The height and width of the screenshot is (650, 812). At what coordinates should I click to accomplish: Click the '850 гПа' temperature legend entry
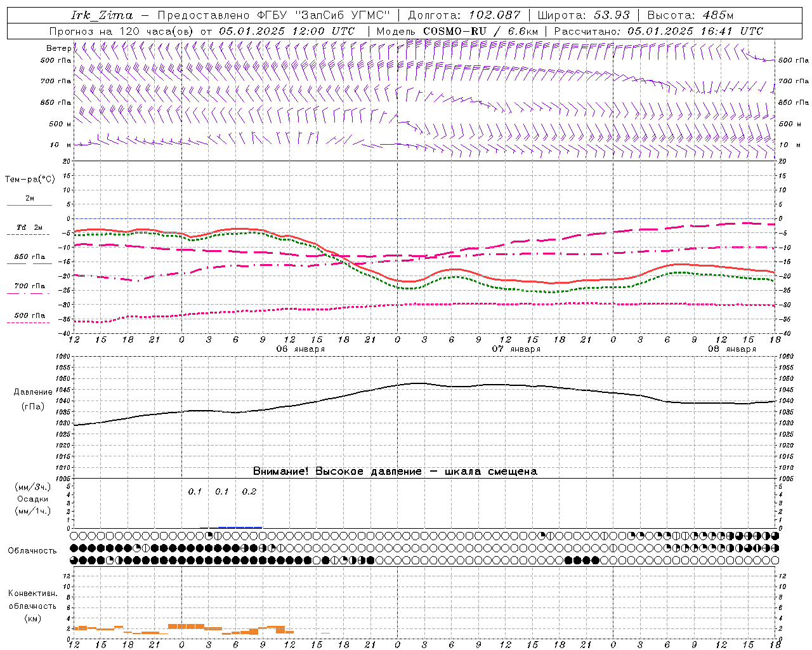[30, 257]
